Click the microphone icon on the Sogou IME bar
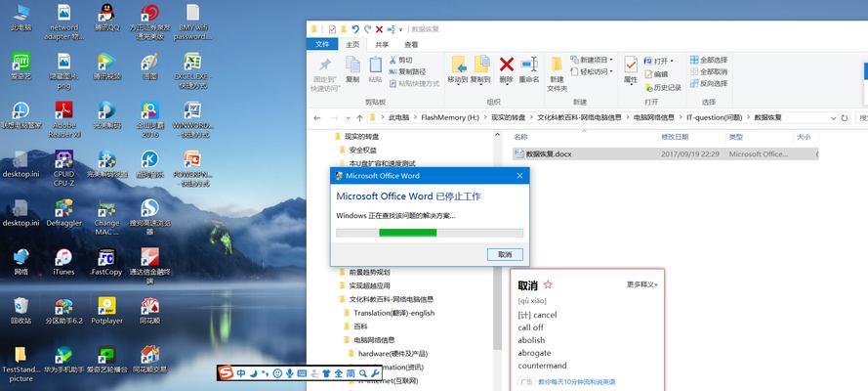868x391 pixels. 290,373
